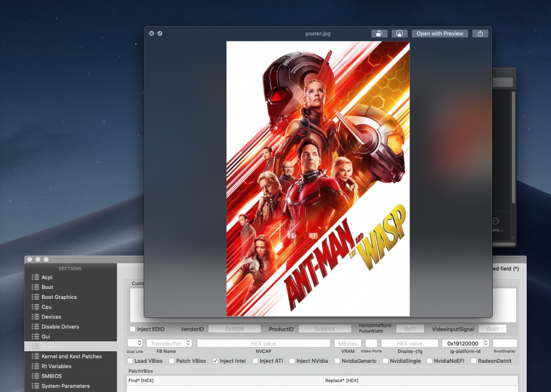Click list icon beside System Parameters
The image size is (551, 392).
click(x=35, y=386)
